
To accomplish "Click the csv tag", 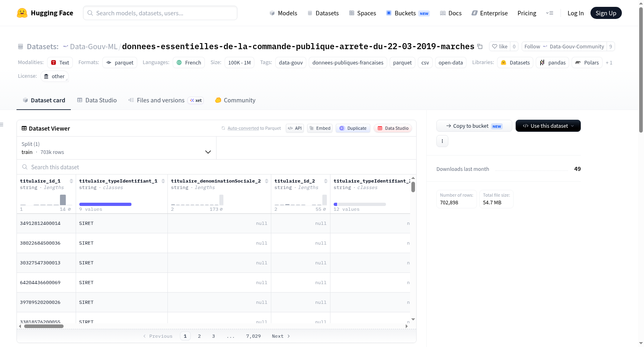I will (425, 62).
